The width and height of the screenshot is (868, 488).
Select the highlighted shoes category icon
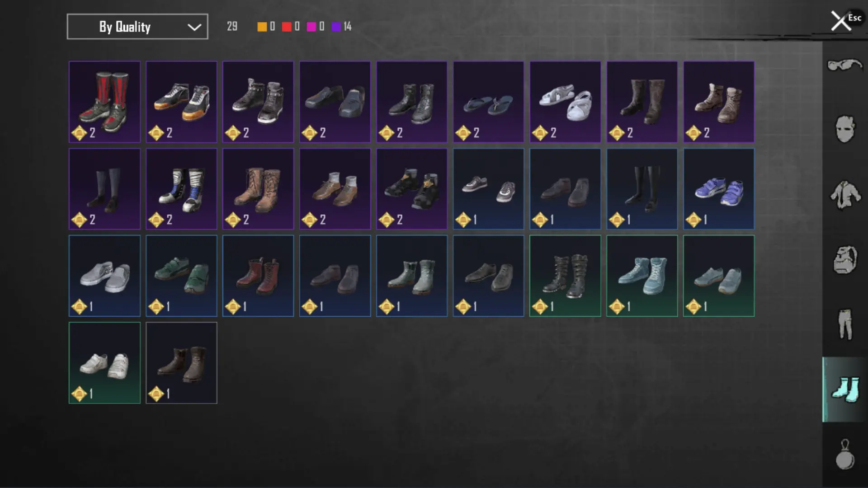tap(844, 389)
